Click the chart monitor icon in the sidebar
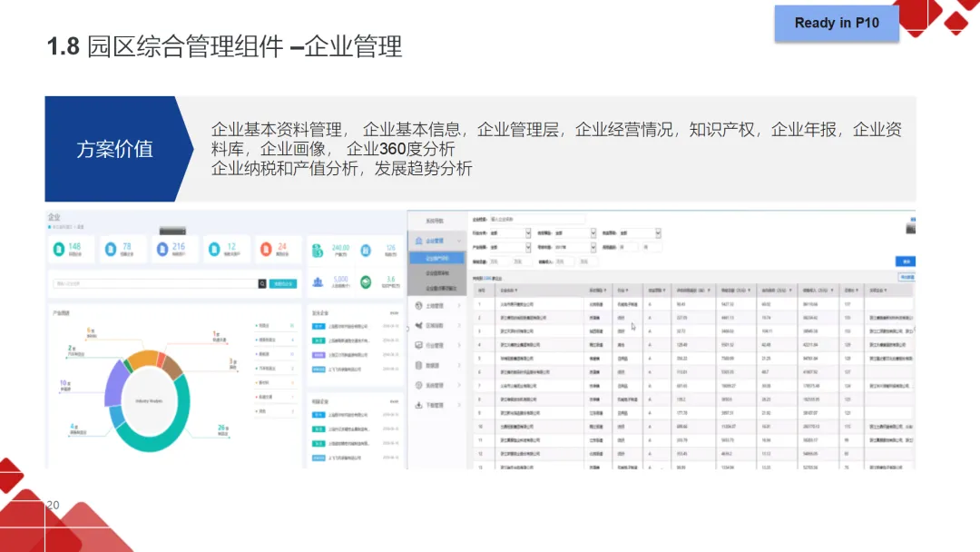The height and width of the screenshot is (552, 980). (x=418, y=345)
